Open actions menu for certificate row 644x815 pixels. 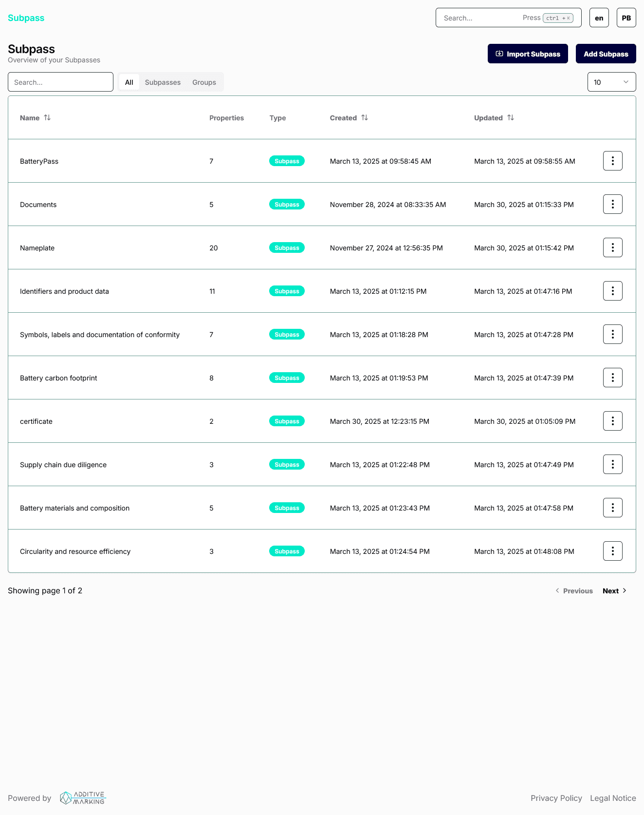(x=612, y=421)
